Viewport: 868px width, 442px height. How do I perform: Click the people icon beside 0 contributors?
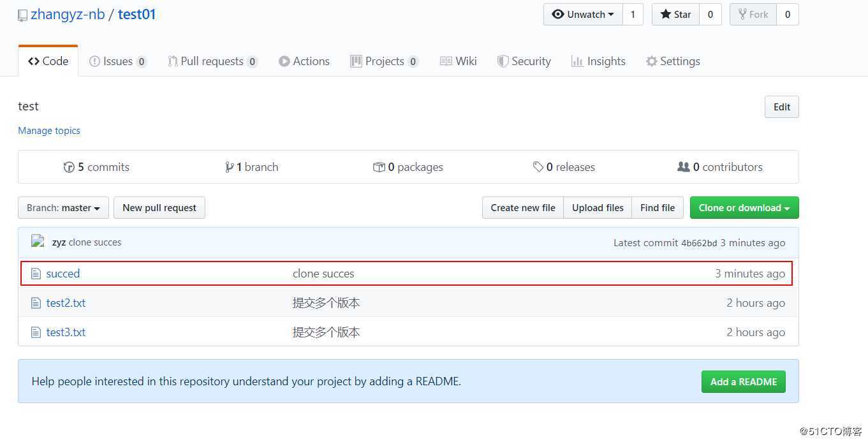pyautogui.click(x=684, y=167)
